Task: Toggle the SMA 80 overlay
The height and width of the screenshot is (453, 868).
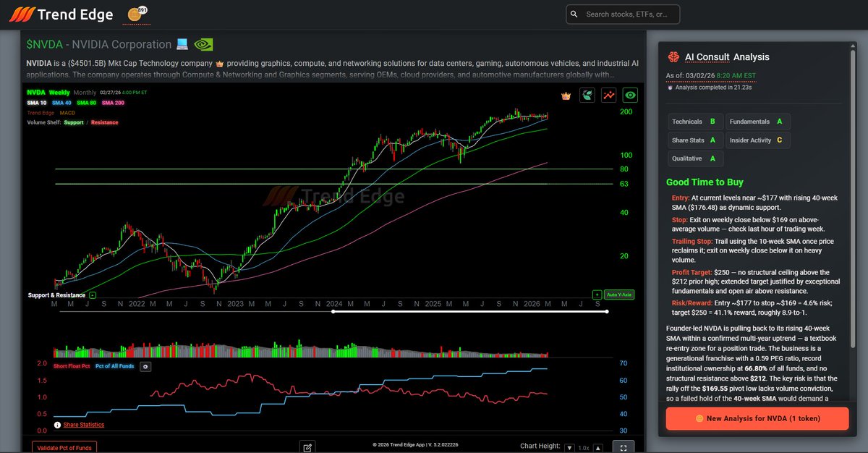Action: (86, 103)
